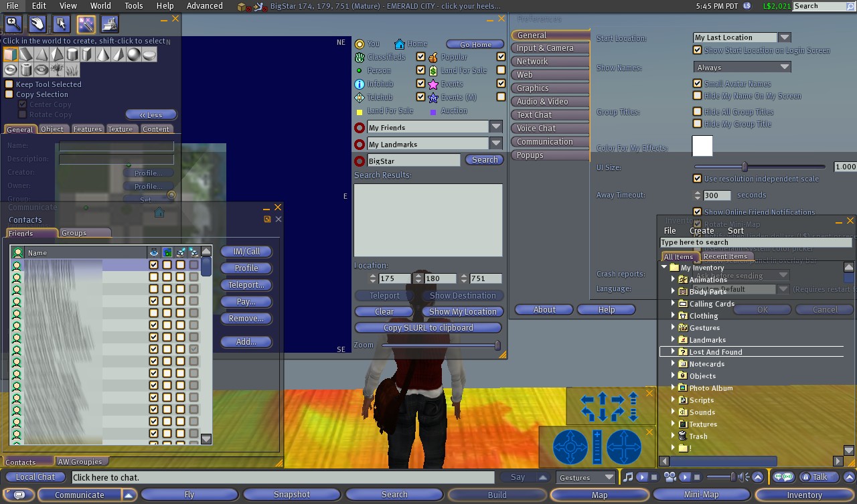857x504 pixels.
Task: Switch to the Texture tab
Action: [121, 129]
